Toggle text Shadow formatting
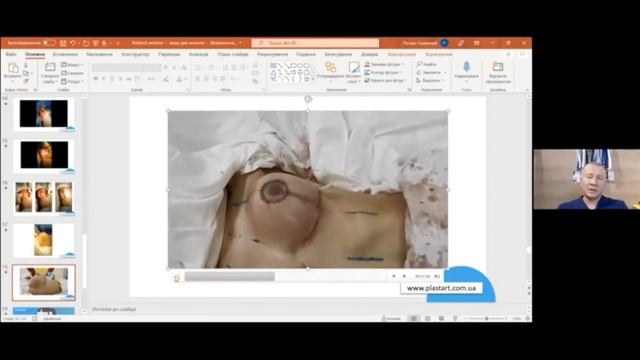 click(120, 79)
